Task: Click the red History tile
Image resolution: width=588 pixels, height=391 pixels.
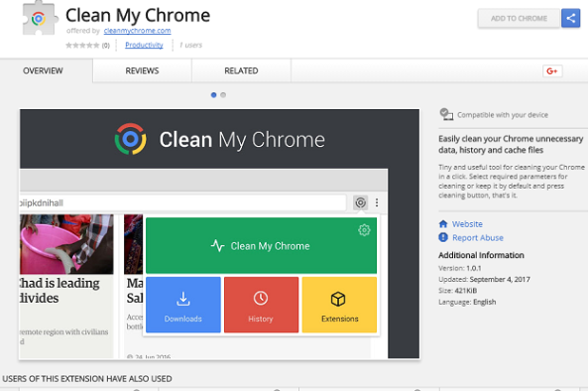Action: click(262, 305)
